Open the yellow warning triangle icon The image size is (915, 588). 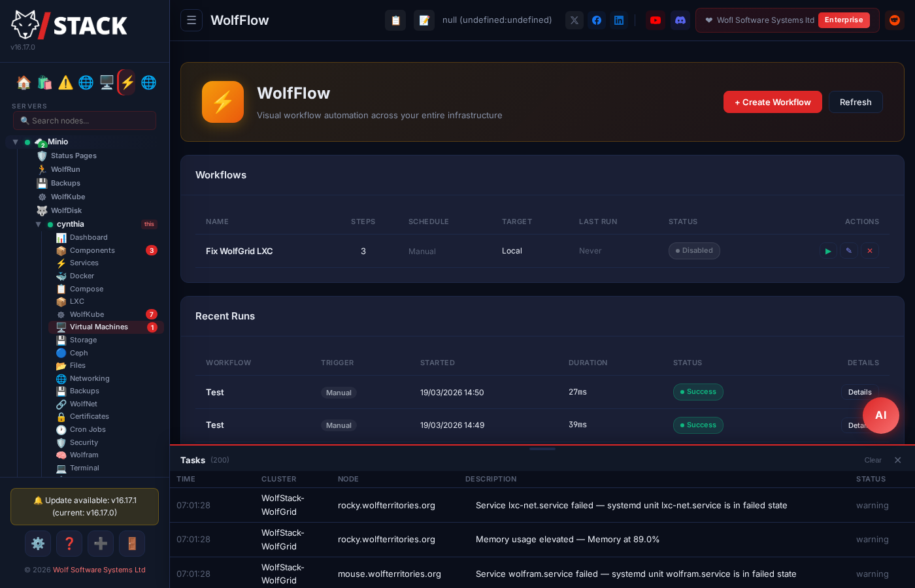coord(65,82)
